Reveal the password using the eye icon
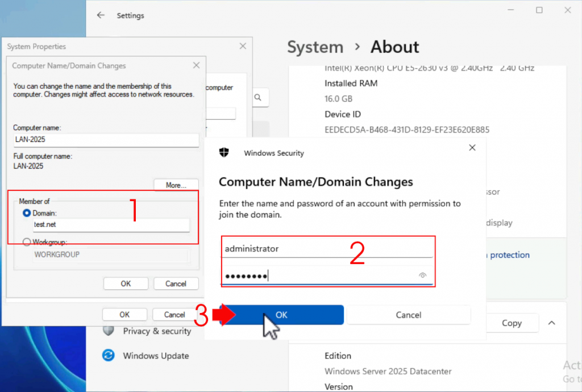 (x=422, y=275)
